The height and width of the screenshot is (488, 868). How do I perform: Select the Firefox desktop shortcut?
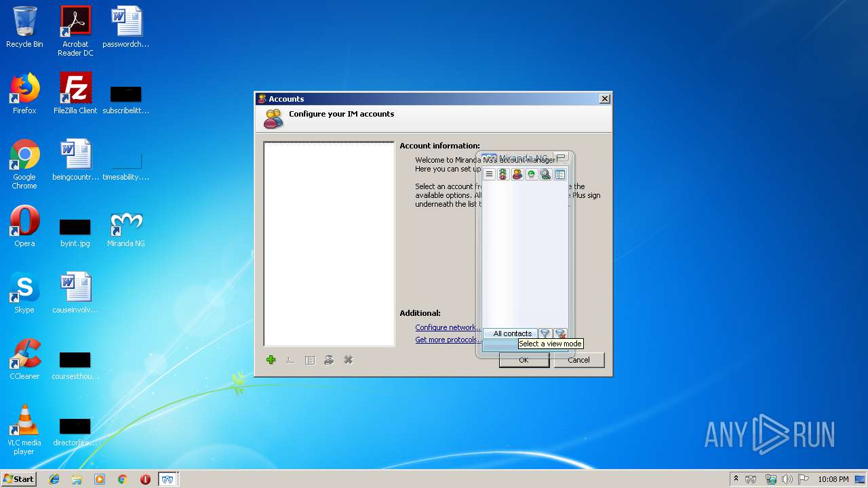coord(24,94)
